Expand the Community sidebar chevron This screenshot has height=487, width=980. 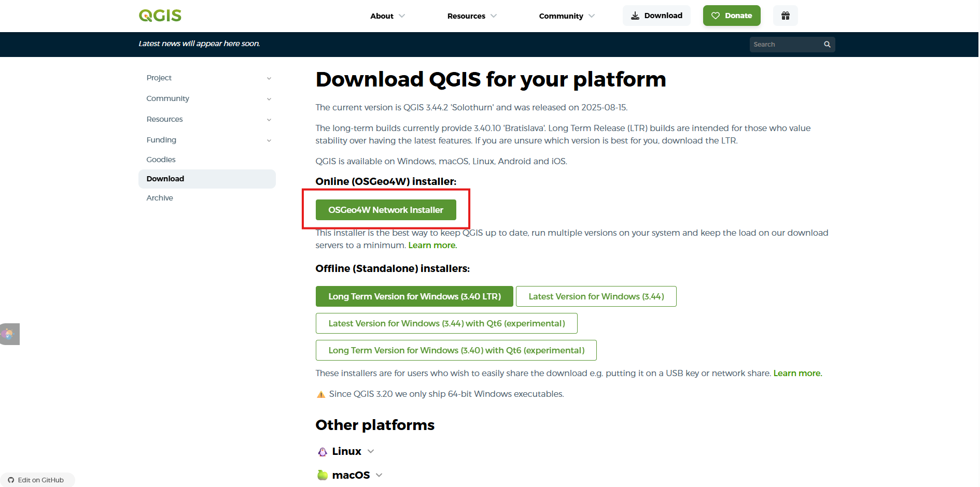269,99
